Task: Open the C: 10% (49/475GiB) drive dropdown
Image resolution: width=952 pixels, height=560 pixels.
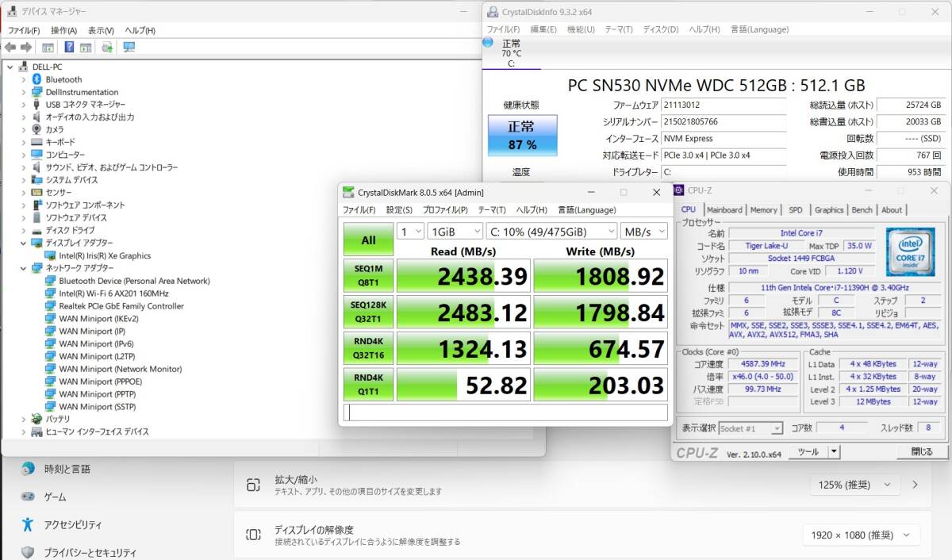Action: click(551, 231)
